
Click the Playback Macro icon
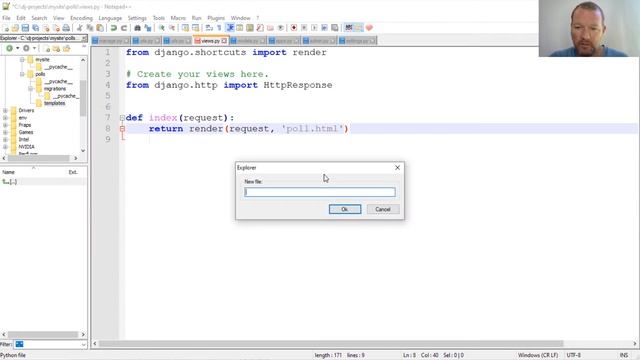(314, 28)
